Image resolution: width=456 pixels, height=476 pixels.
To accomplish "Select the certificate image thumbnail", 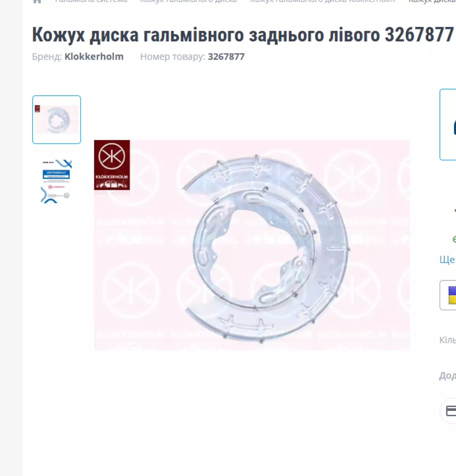I will pyautogui.click(x=57, y=181).
